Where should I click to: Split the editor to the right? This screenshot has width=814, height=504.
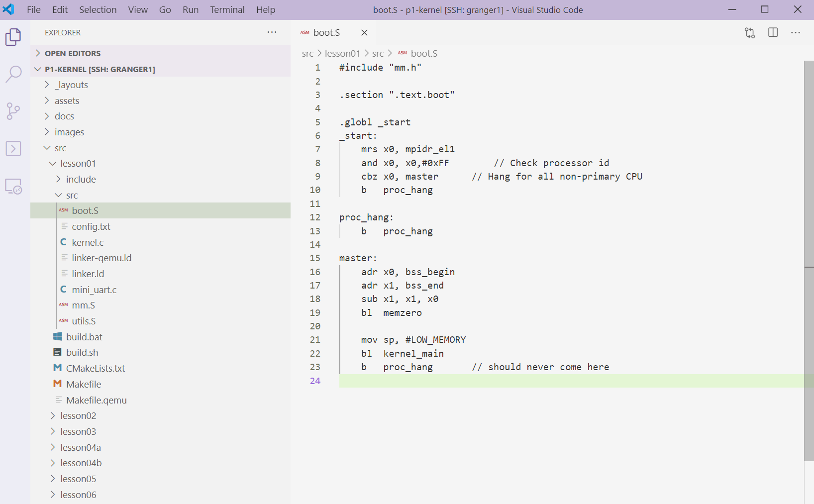point(773,33)
